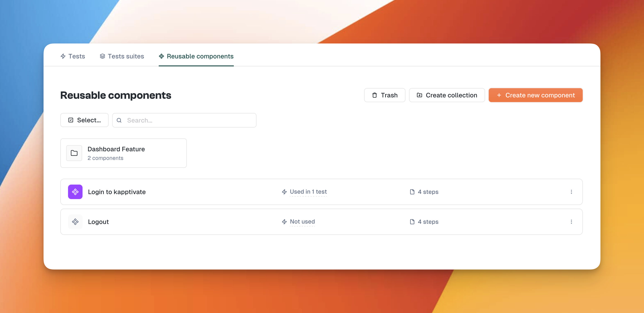
Task: Click the purple Login to kapptivate component icon
Action: (75, 192)
